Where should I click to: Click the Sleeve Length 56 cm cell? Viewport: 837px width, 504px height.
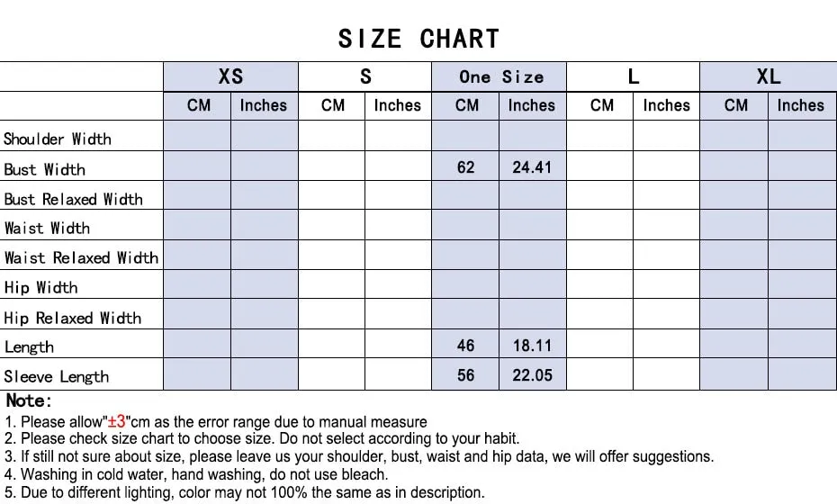[465, 374]
